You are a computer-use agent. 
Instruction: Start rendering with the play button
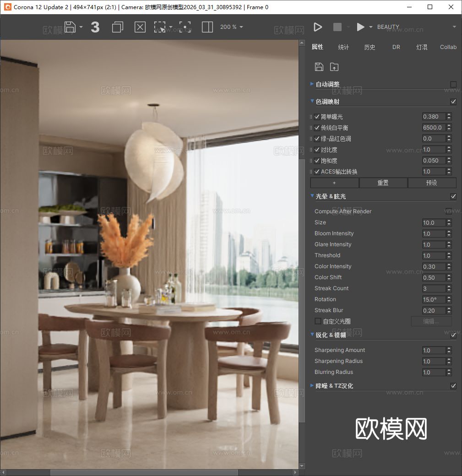pyautogui.click(x=318, y=27)
